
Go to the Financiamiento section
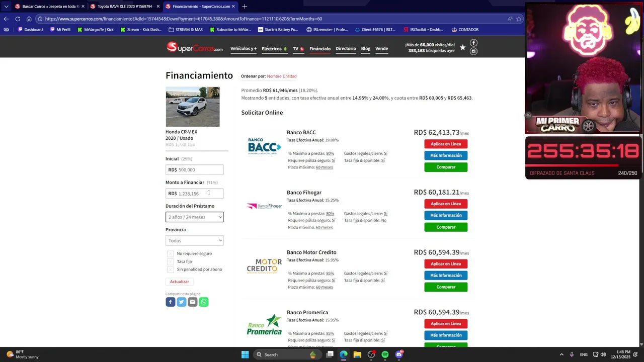click(320, 49)
